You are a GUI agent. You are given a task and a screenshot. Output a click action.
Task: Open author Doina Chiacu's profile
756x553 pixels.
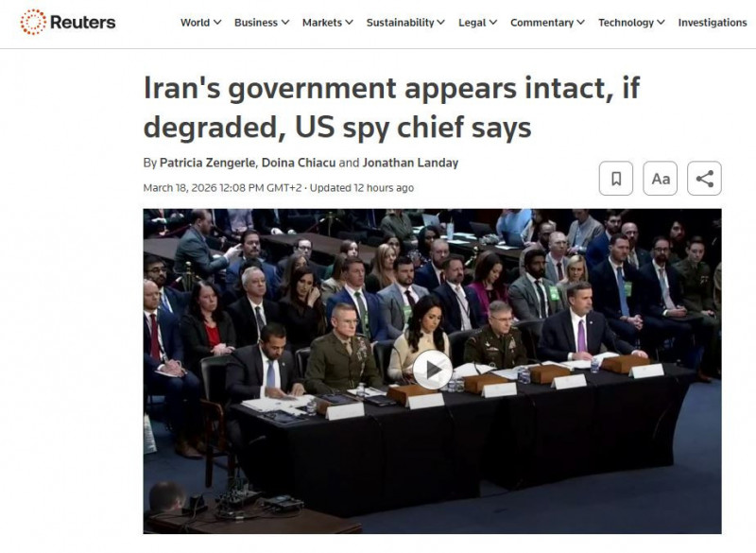tap(299, 163)
